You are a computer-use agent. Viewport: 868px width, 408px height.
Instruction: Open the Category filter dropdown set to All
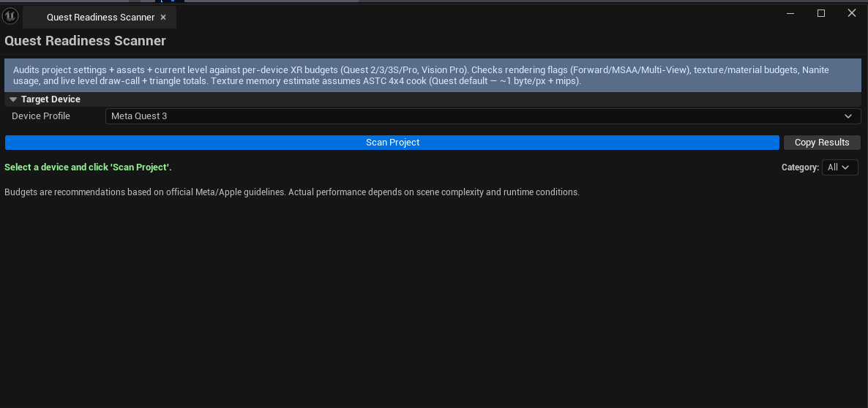click(839, 167)
